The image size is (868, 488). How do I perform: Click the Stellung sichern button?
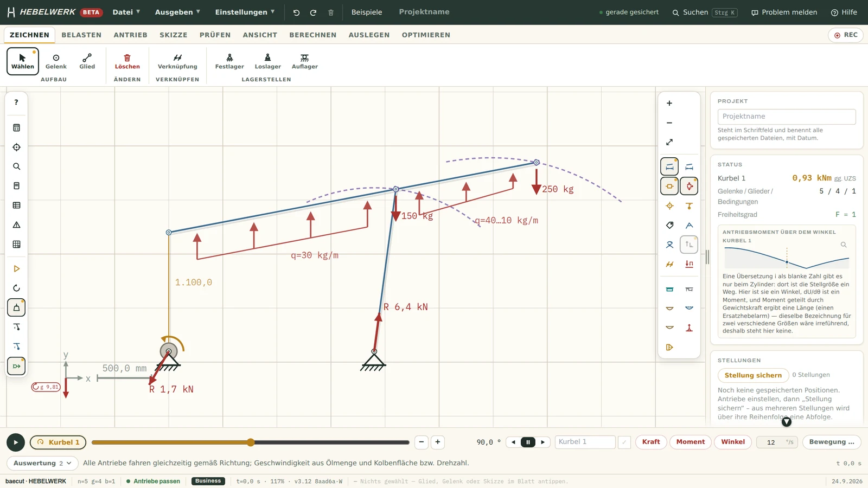[x=753, y=375]
